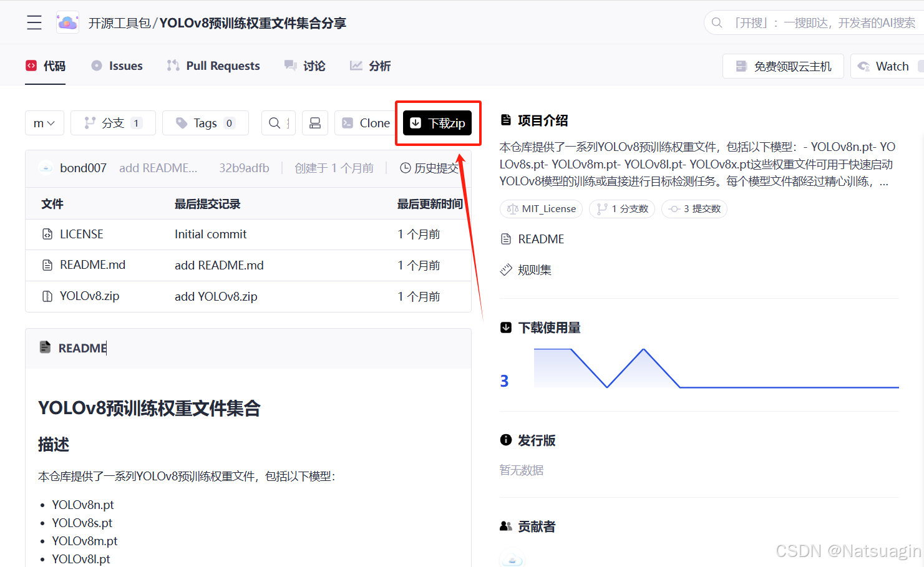Screen dimensions: 924x567
Task: Click the 暂无数据 text
Action: pyautogui.click(x=522, y=470)
